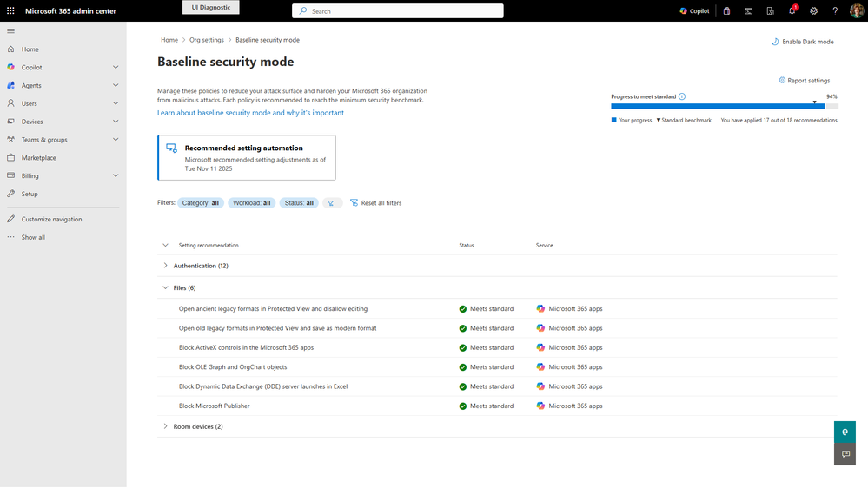The image size is (868, 488).
Task: Click the Agents icon in sidebar
Action: (x=11, y=85)
